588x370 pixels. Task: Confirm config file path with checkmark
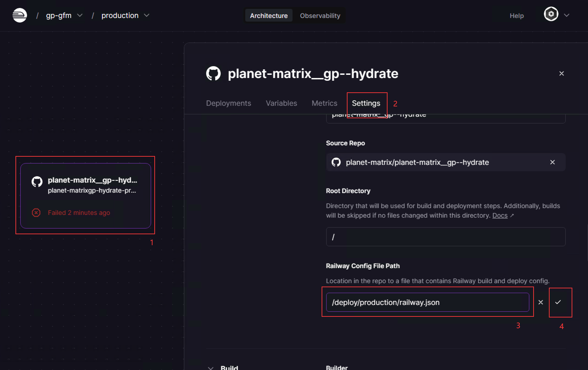click(x=558, y=302)
